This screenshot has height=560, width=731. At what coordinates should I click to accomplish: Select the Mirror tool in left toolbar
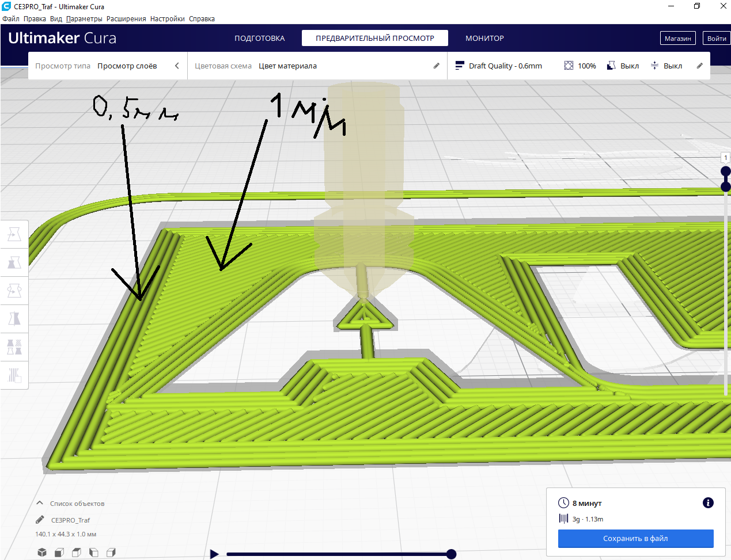click(x=14, y=319)
